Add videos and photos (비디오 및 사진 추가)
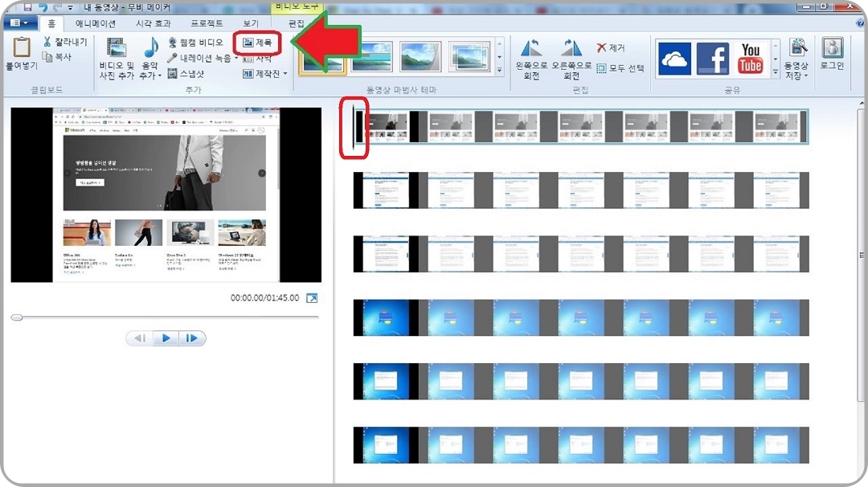868x487 pixels. pos(117,59)
